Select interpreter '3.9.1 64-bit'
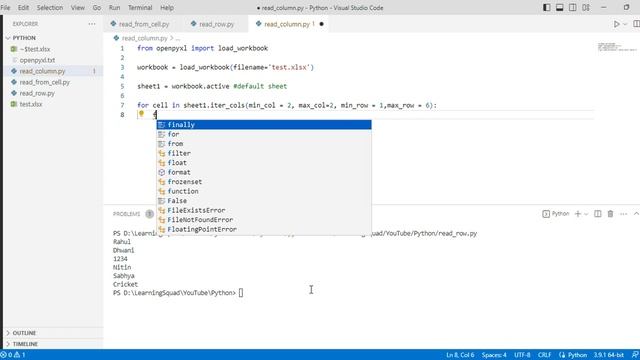The image size is (640, 360). pos(609,355)
